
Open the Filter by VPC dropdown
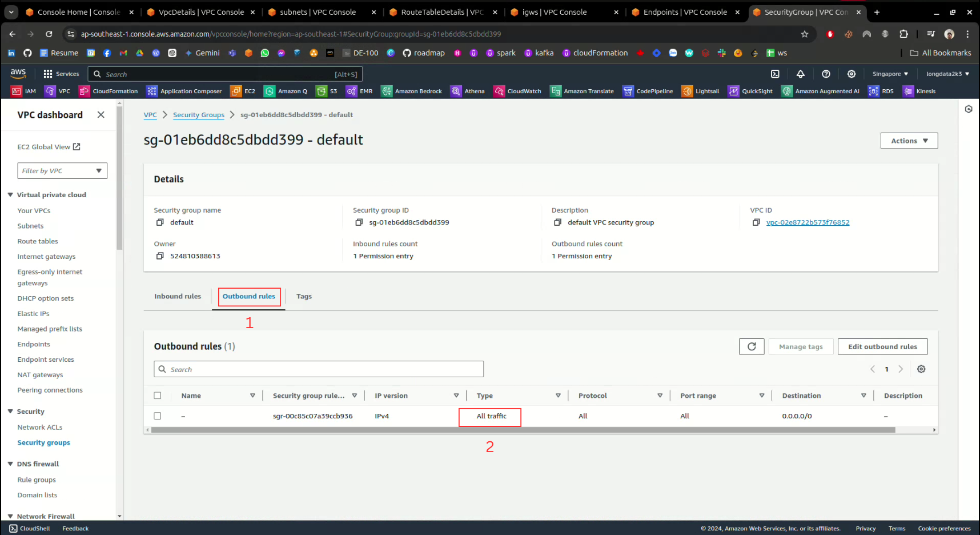coord(62,171)
